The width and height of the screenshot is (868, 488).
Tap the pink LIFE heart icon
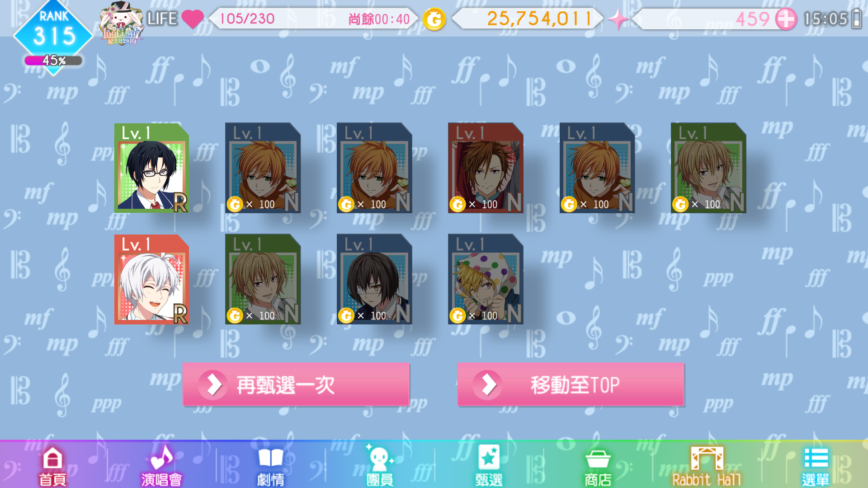[193, 19]
